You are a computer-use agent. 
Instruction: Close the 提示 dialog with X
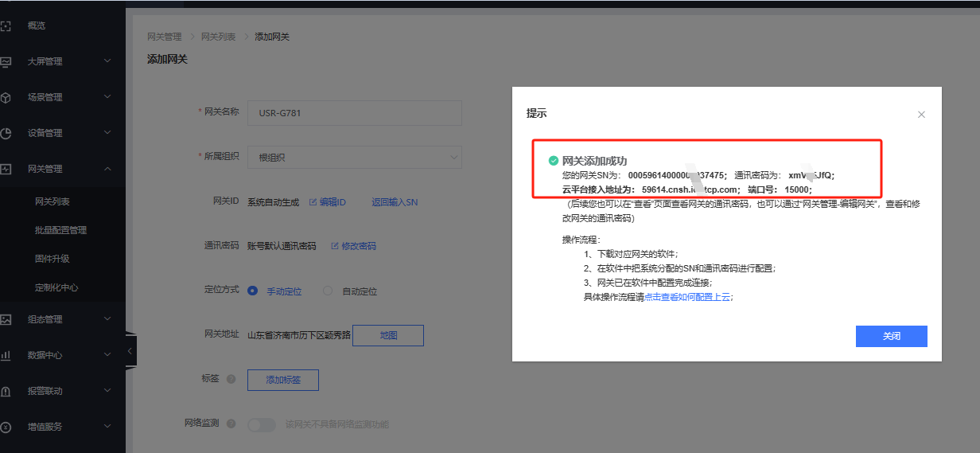921,115
